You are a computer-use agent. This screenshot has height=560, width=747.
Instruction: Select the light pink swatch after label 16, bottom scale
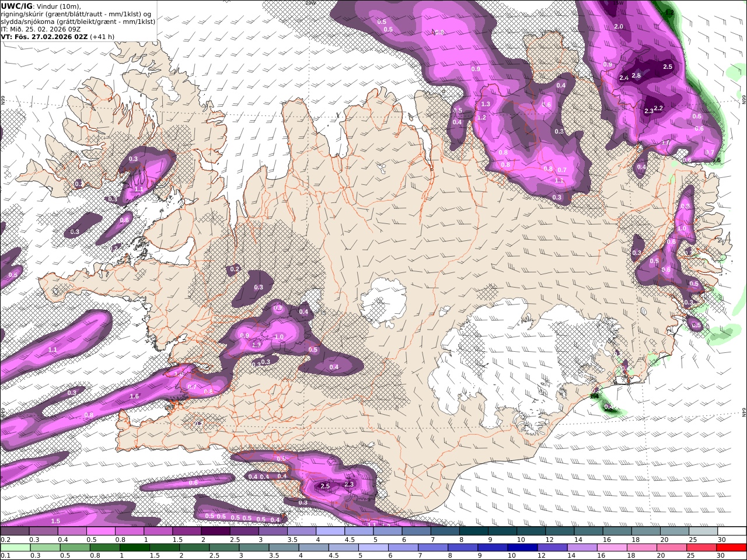coord(612,548)
